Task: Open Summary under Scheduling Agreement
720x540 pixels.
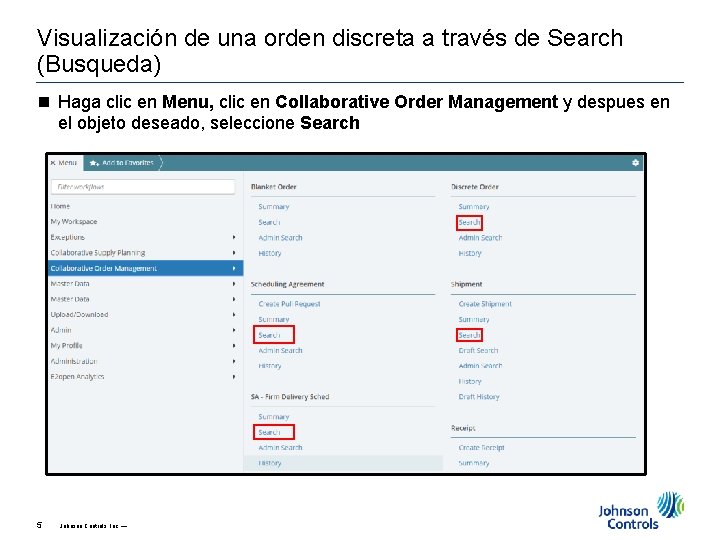Action: 274,319
